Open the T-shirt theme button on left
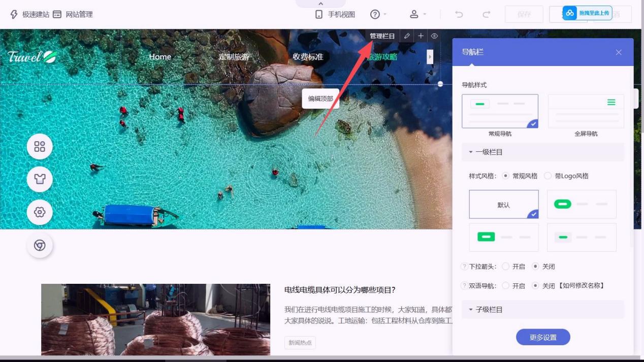This screenshot has width=644, height=362. coord(40,179)
